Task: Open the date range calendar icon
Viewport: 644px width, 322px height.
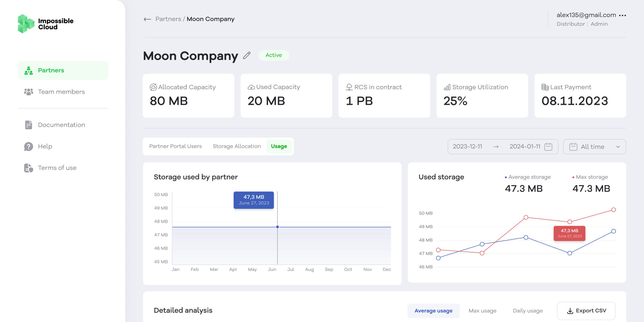Action: pos(548,147)
